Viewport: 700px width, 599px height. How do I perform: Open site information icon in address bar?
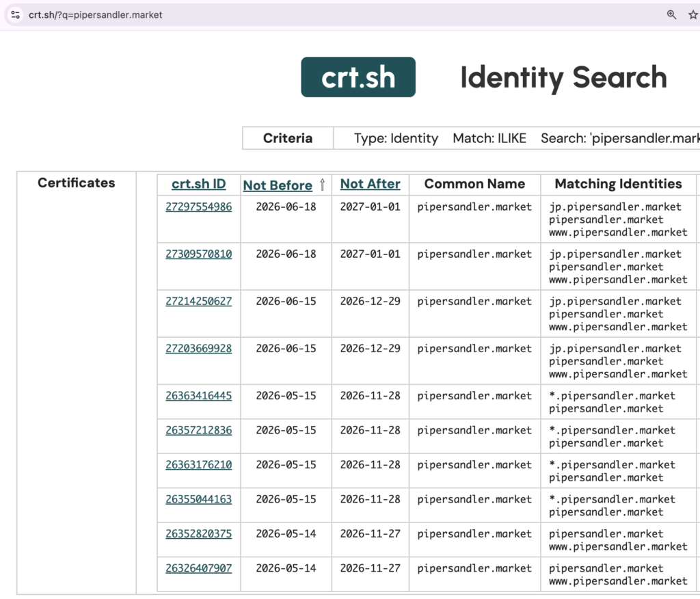coord(15,15)
